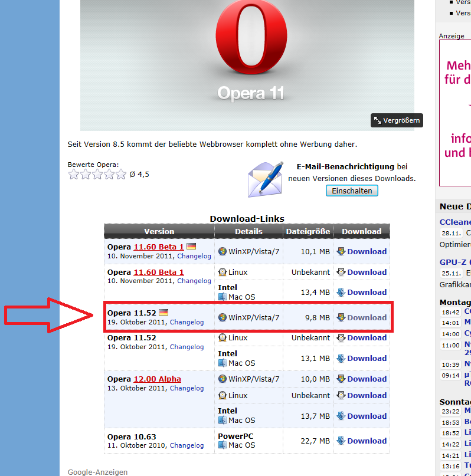The image size is (471, 476).
Task: Click download icon in the 9,8 MB row
Action: (x=341, y=317)
